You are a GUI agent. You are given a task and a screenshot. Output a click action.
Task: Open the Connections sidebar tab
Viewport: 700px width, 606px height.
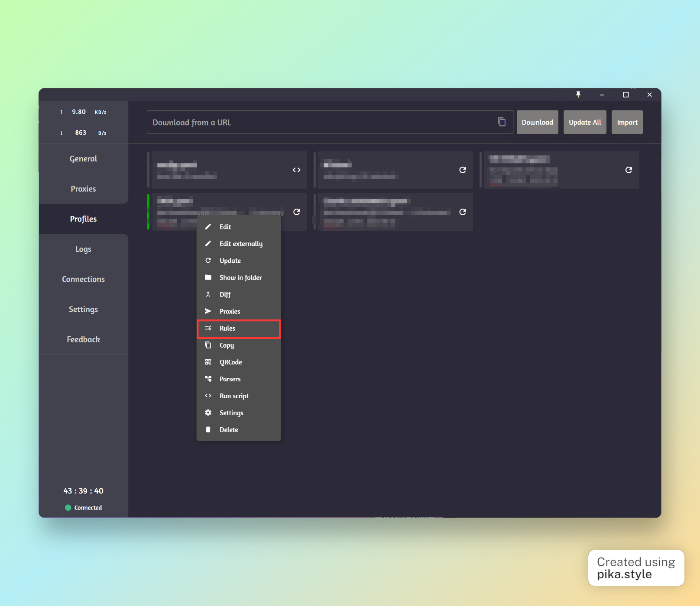click(83, 279)
